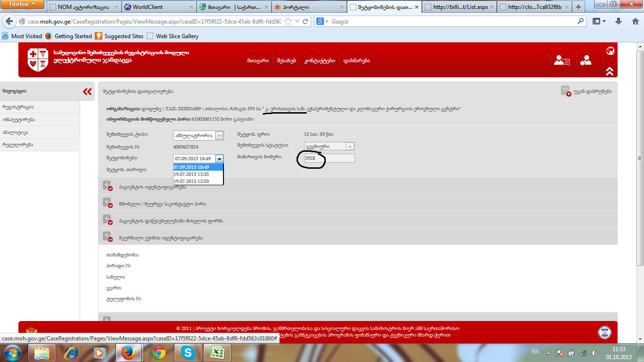Click the Firefox back arrow button
This screenshot has height=362, width=644.
pyautogui.click(x=9, y=22)
